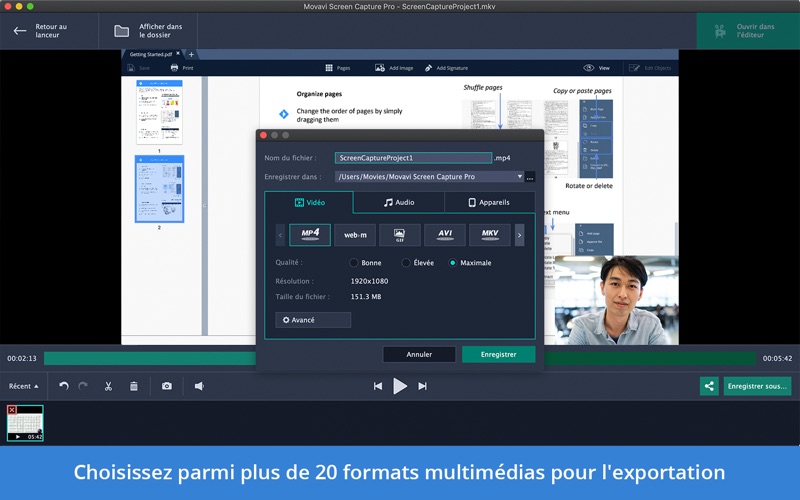
Task: Choose the GIF format
Action: click(399, 235)
